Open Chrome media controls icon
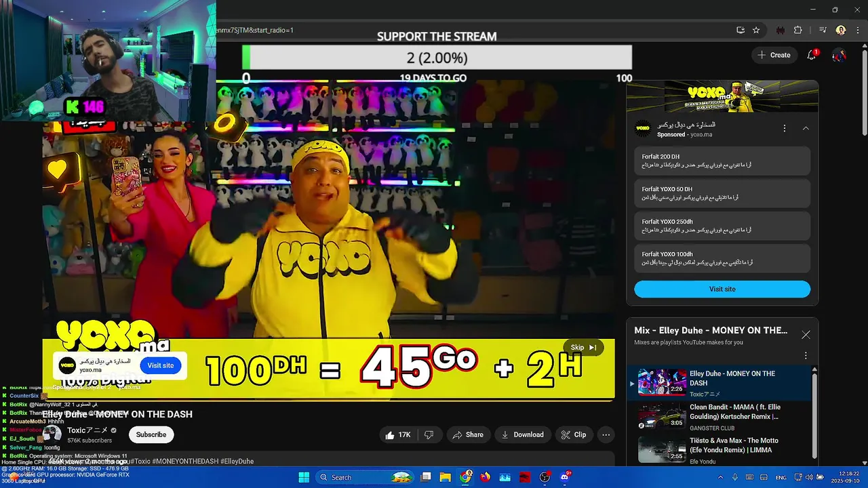 tap(823, 30)
